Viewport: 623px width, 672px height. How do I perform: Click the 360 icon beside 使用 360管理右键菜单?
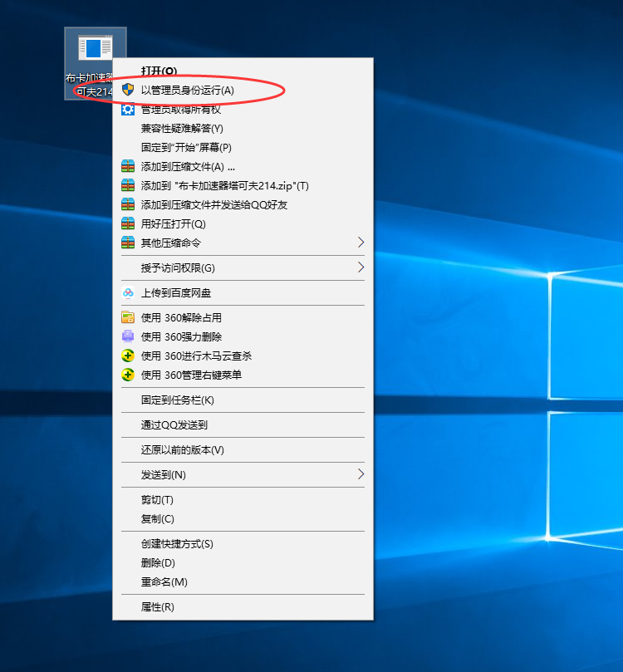tap(128, 375)
